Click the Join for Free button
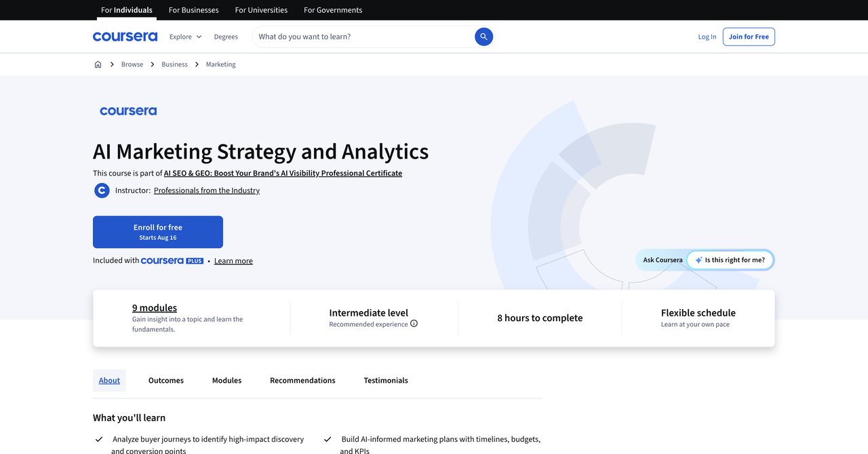 coord(749,37)
